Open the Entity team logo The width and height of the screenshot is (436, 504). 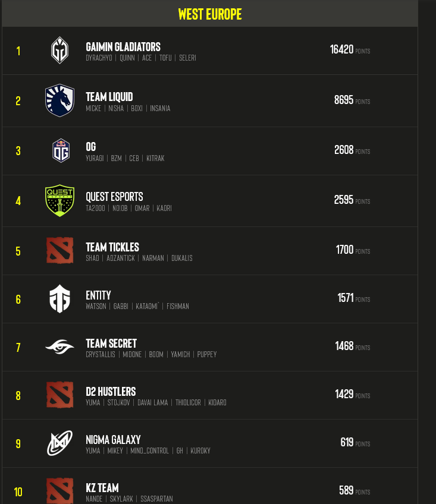point(59,298)
